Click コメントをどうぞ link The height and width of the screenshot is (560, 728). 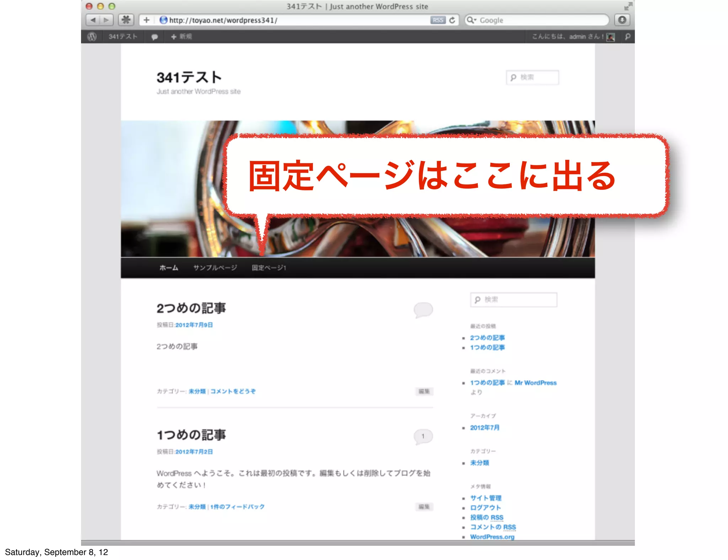[x=233, y=391]
